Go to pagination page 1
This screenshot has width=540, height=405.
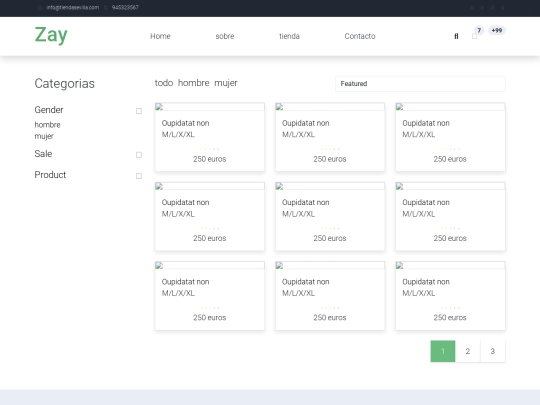443,351
